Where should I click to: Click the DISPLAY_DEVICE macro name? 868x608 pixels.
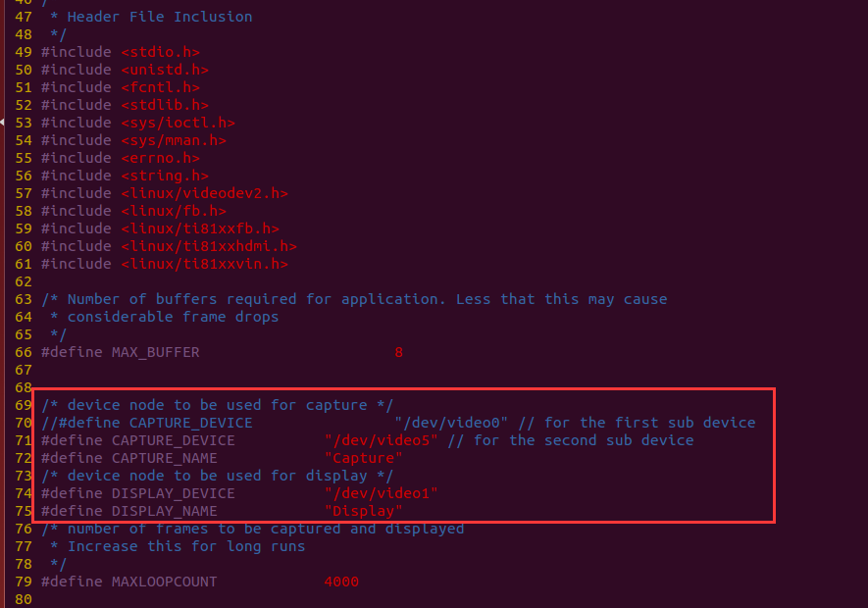(x=173, y=493)
